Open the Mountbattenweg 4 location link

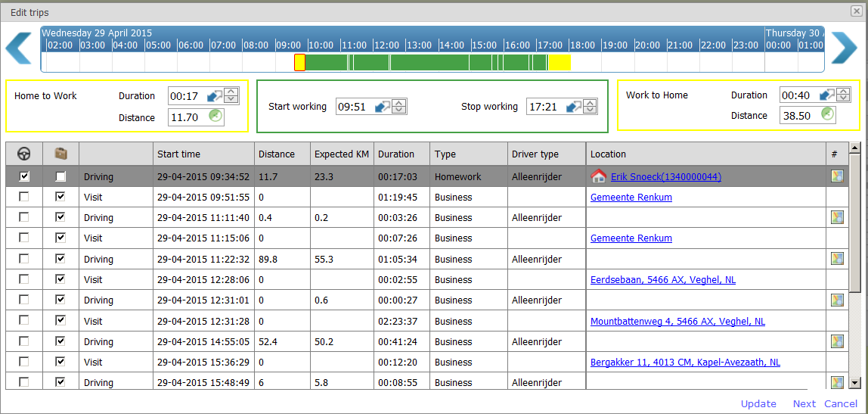(x=677, y=322)
